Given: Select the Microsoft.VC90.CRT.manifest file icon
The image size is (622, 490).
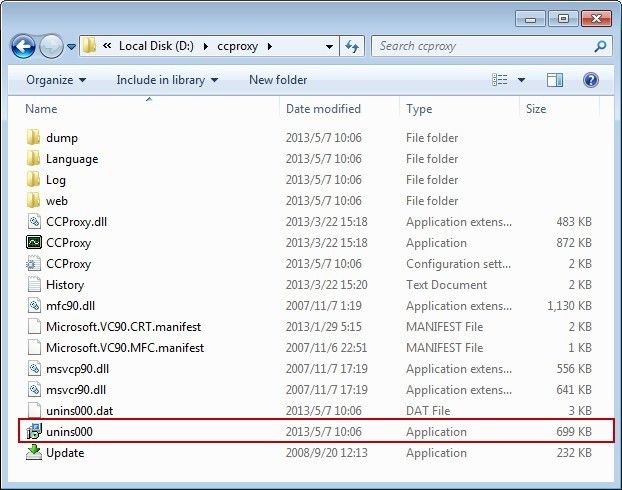Looking at the screenshot, I should tap(34, 327).
